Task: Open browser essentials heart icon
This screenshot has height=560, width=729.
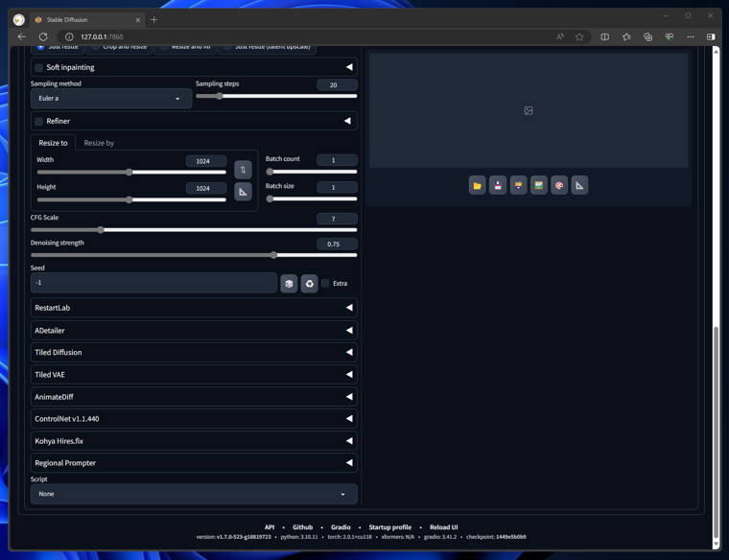Action: [669, 36]
